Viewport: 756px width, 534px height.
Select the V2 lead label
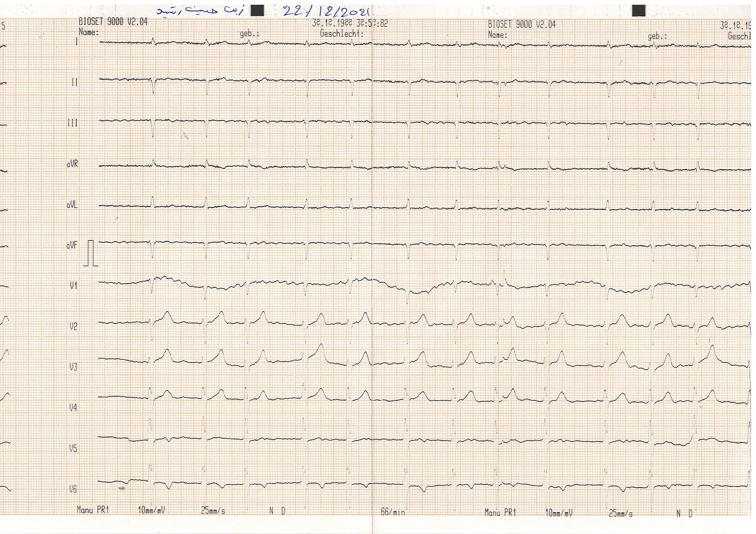73,326
